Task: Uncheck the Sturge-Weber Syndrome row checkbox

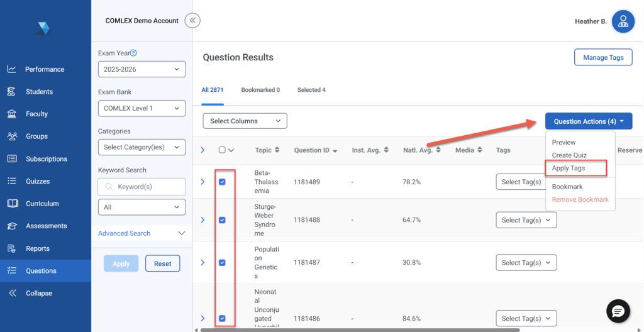Action: click(222, 220)
